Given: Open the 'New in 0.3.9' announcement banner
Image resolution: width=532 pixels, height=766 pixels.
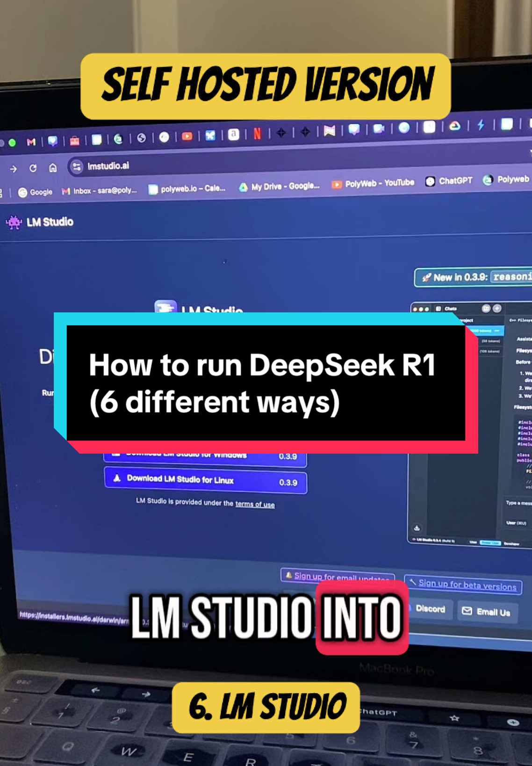Looking at the screenshot, I should 473,277.
